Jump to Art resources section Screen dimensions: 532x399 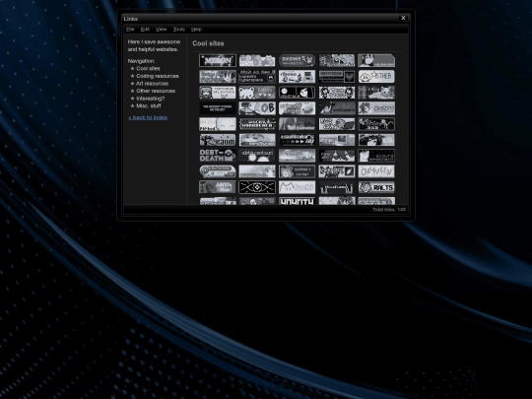152,84
